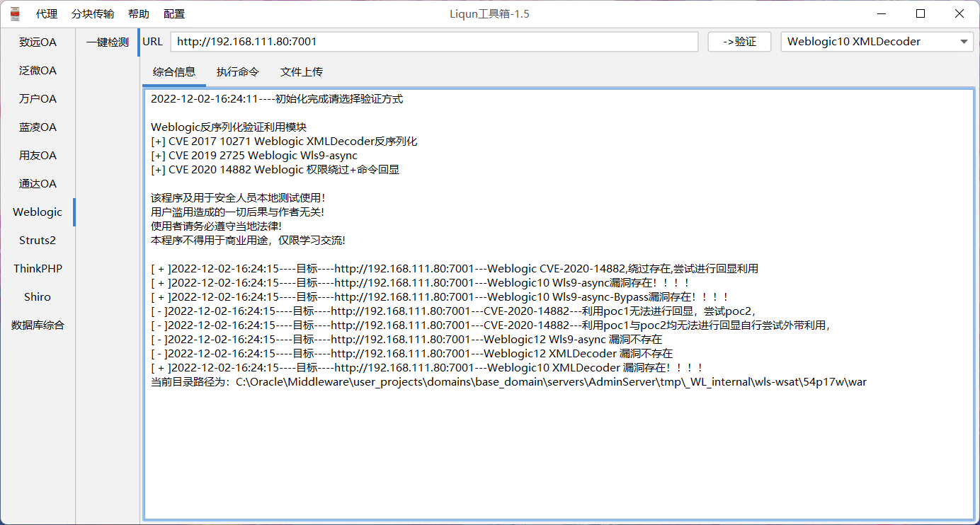Viewport: 980px width, 525px height.
Task: Switch to the 文件上传 tab
Action: (302, 72)
